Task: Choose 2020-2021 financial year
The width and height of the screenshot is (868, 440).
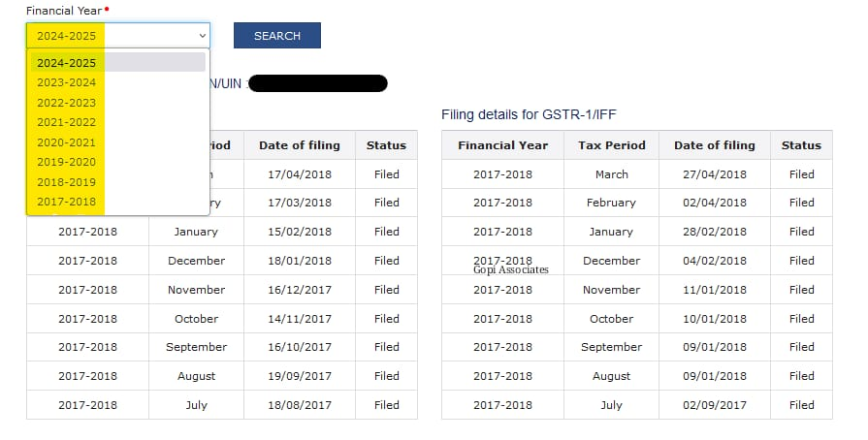Action: 67,141
